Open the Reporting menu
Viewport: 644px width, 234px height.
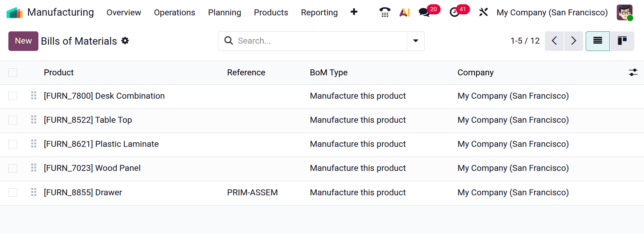tap(319, 13)
